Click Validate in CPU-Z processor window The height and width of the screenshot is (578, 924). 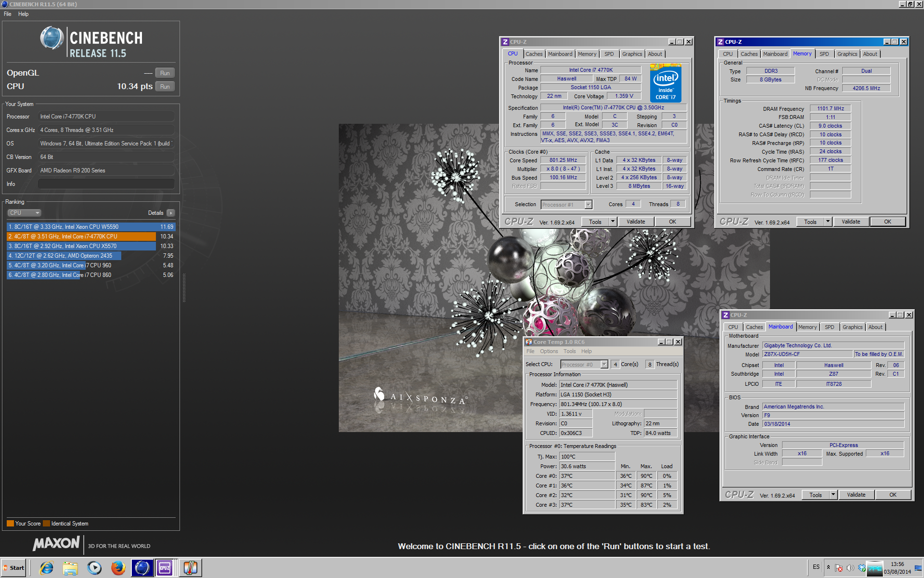636,222
